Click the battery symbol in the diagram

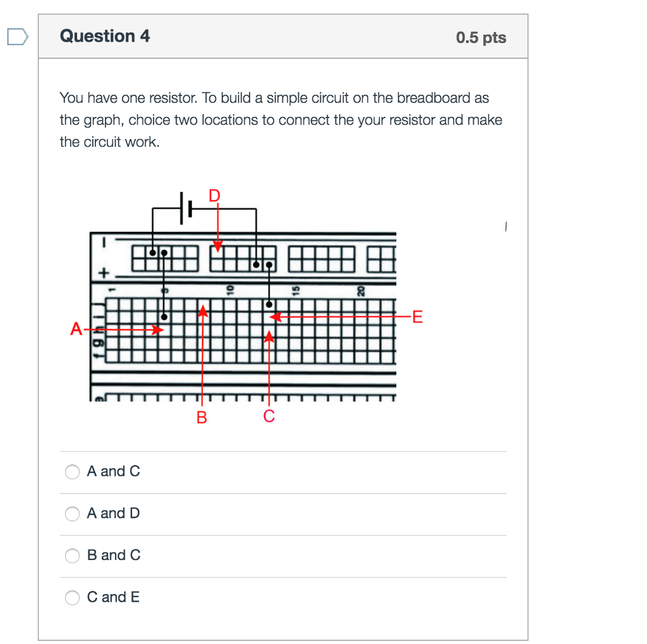(x=185, y=208)
